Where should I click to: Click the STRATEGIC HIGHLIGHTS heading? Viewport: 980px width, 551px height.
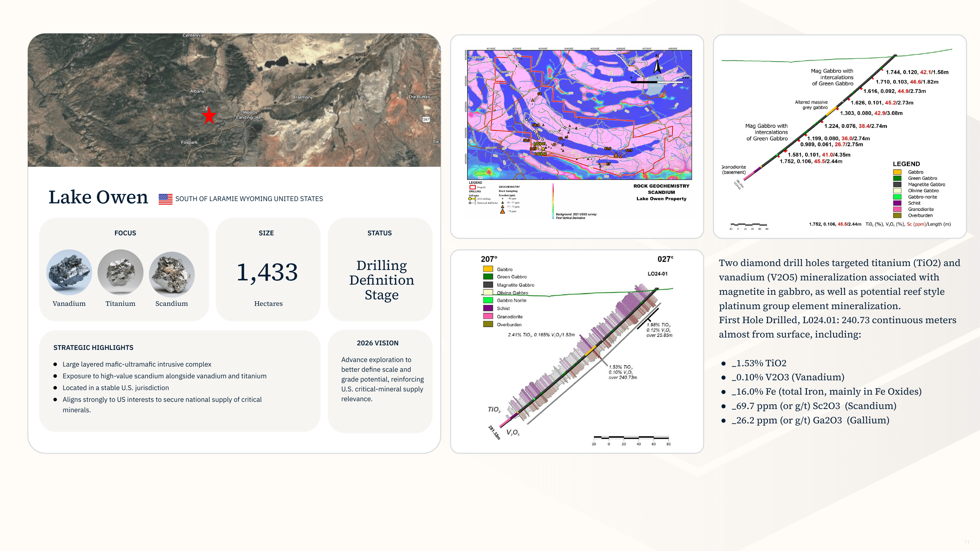93,348
